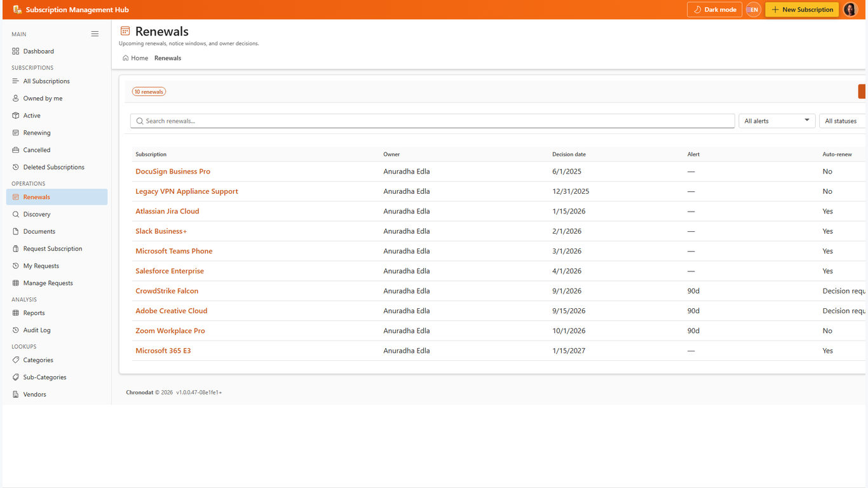The width and height of the screenshot is (868, 488).
Task: Click the Discovery magnifier icon
Action: [x=16, y=214]
